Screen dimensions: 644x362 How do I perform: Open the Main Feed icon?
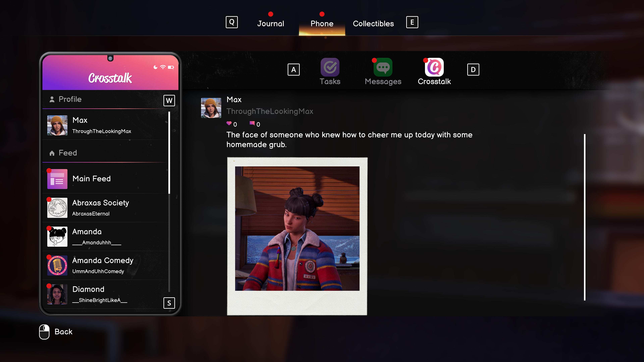[x=57, y=179]
